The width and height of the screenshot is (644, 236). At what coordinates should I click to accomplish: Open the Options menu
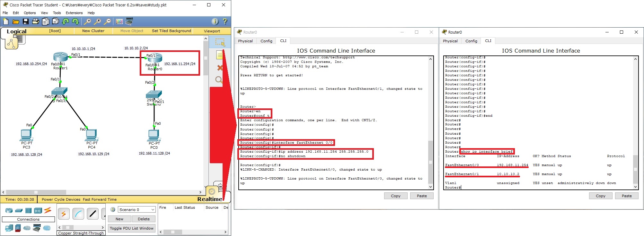[30, 13]
